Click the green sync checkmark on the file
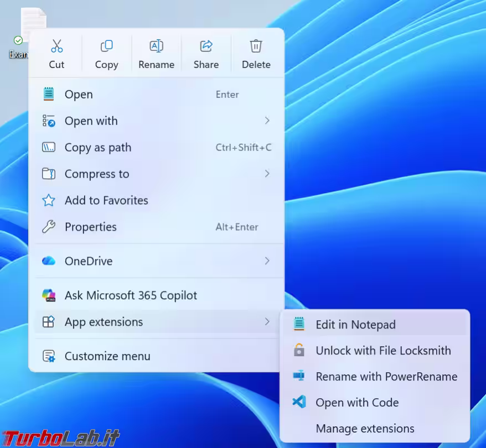The height and width of the screenshot is (448, 486). pyautogui.click(x=18, y=40)
